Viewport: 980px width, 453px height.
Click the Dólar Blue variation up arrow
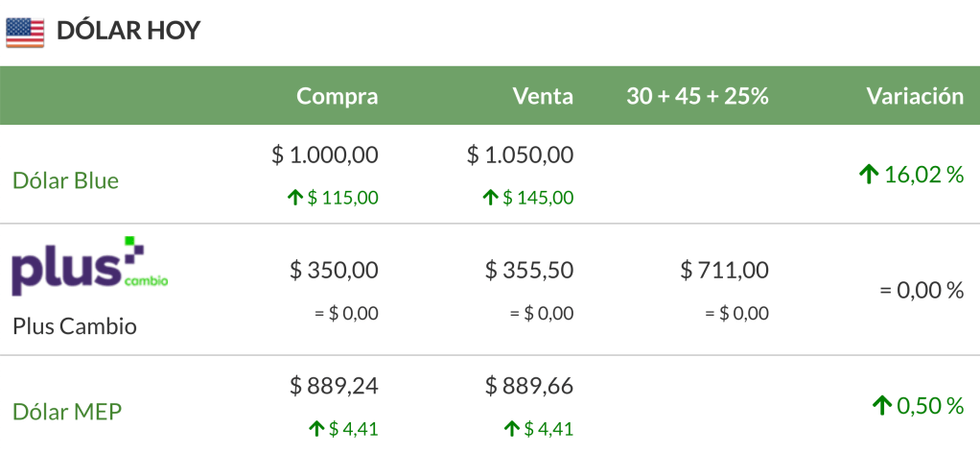click(869, 175)
